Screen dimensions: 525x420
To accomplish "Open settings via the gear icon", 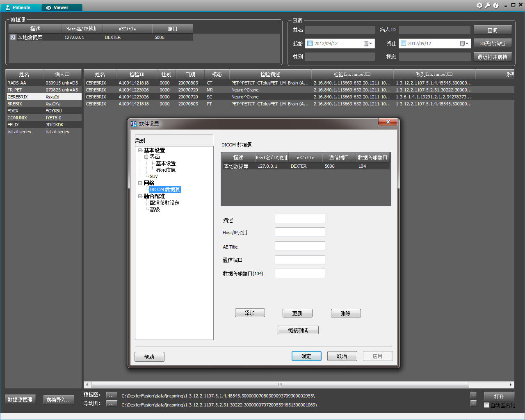I will [x=479, y=5].
